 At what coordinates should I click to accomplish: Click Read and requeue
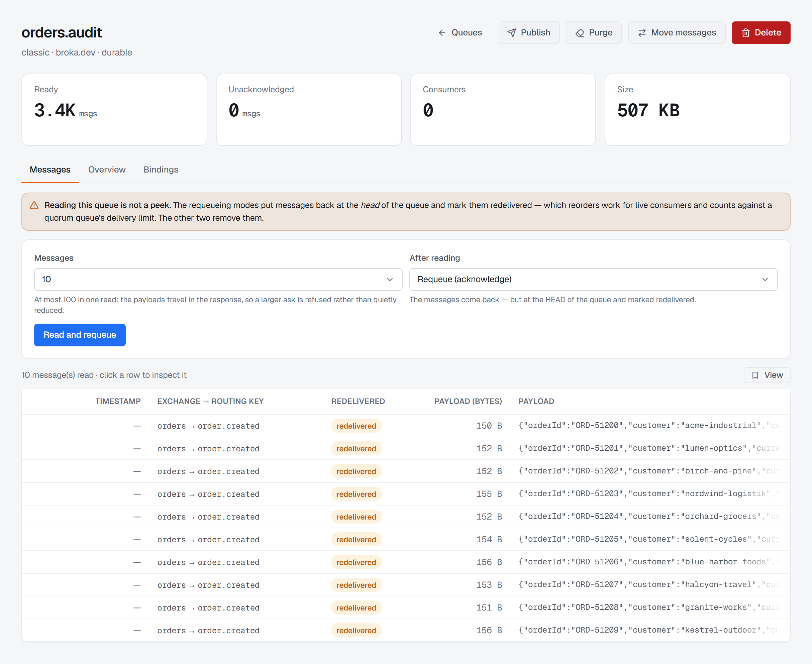[x=80, y=335]
